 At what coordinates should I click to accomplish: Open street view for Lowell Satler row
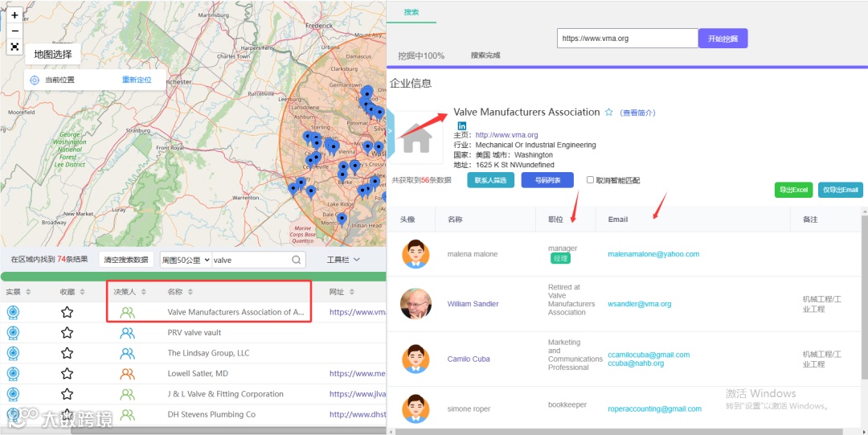[x=12, y=374]
